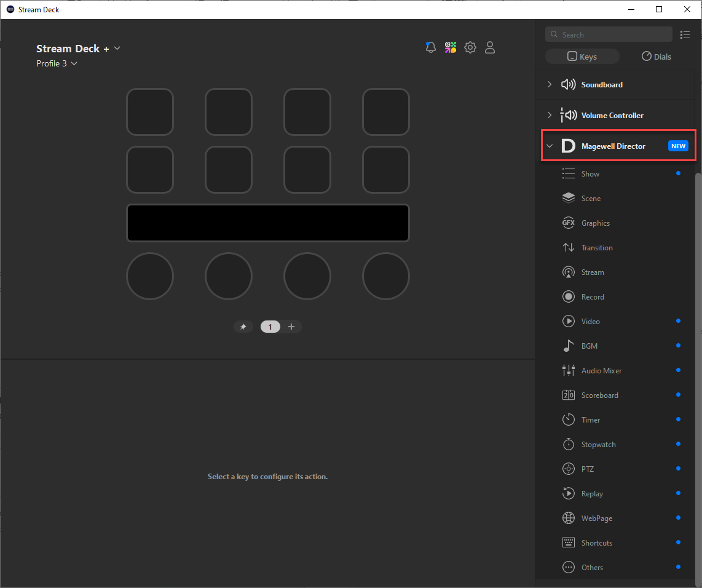Select the first key in top row

pyautogui.click(x=150, y=112)
